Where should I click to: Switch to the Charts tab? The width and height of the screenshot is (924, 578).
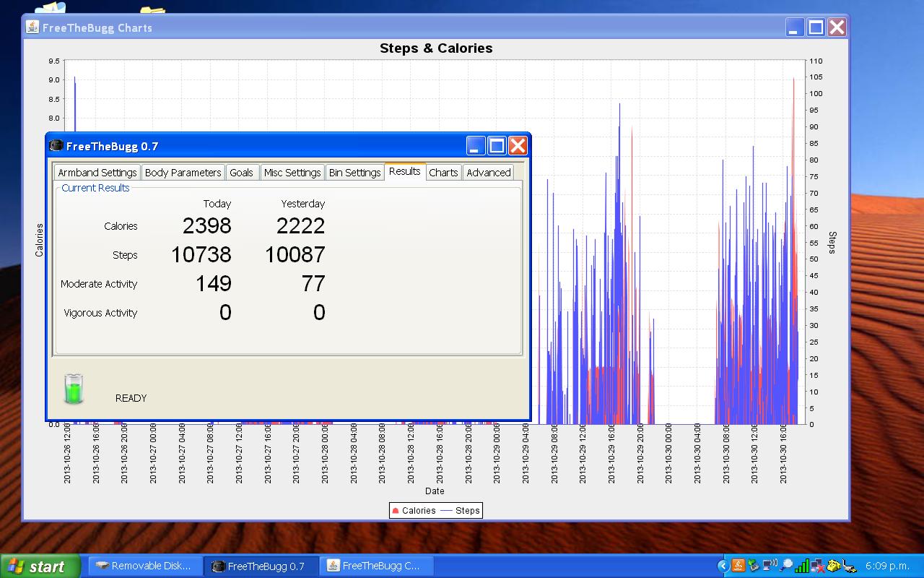click(x=443, y=173)
